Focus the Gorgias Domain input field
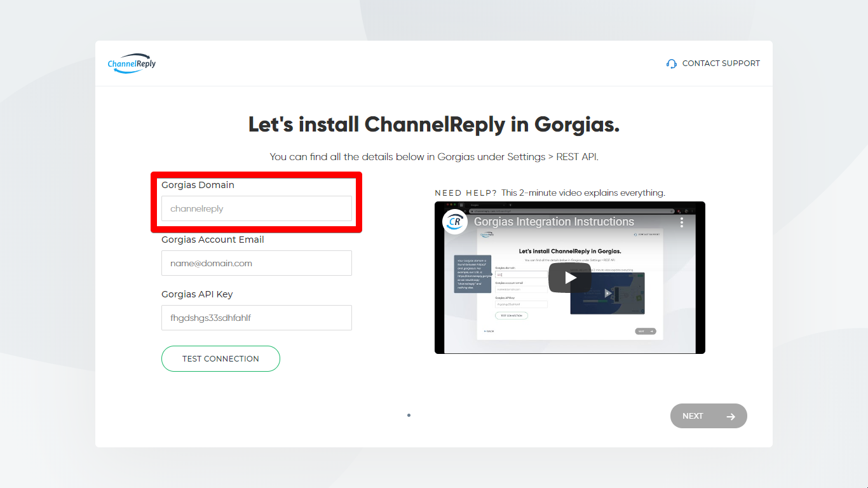The width and height of the screenshot is (868, 488). point(257,208)
